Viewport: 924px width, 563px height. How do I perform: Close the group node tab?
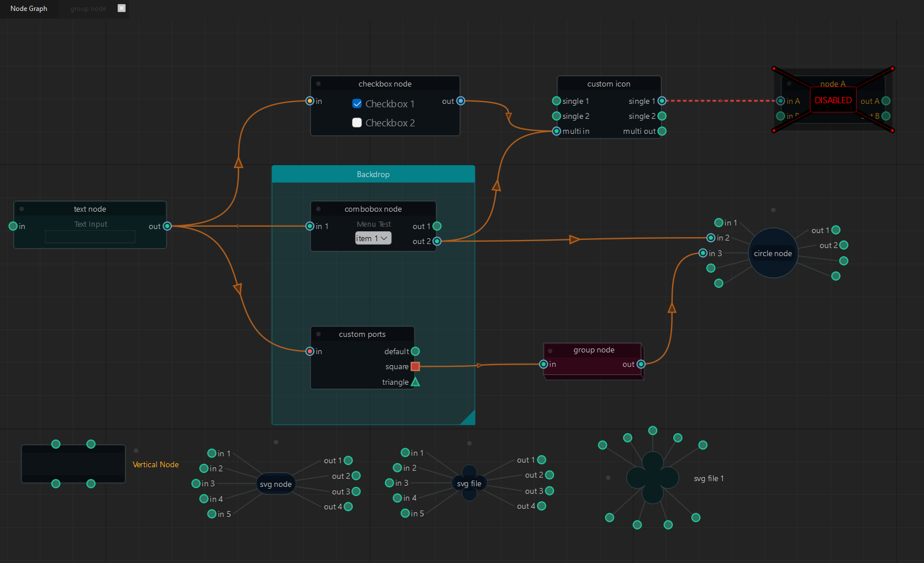click(x=122, y=8)
